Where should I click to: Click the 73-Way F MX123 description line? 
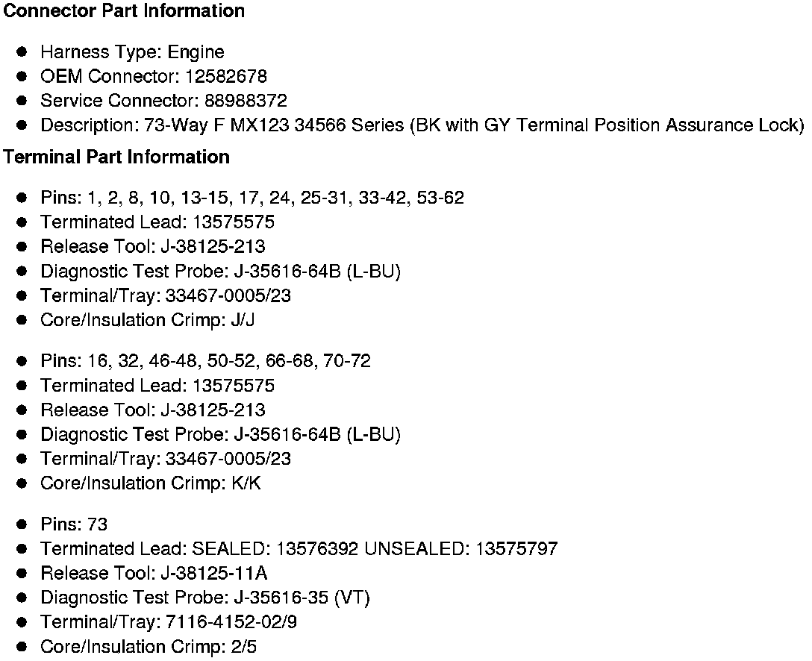point(422,125)
